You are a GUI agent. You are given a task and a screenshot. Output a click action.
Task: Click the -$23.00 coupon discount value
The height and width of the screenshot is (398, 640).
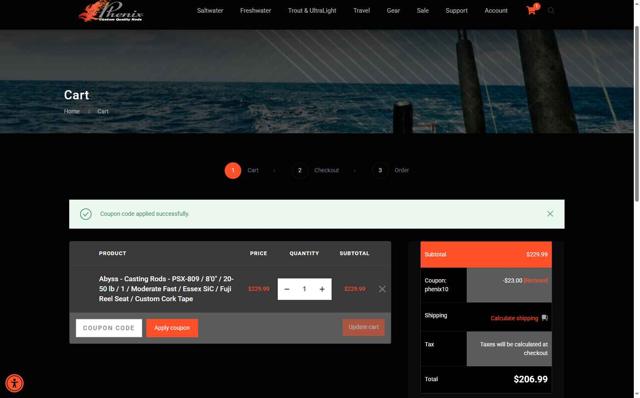(513, 280)
